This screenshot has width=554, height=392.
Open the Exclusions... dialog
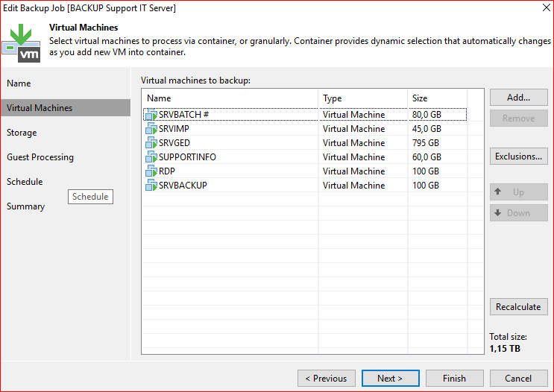(518, 157)
